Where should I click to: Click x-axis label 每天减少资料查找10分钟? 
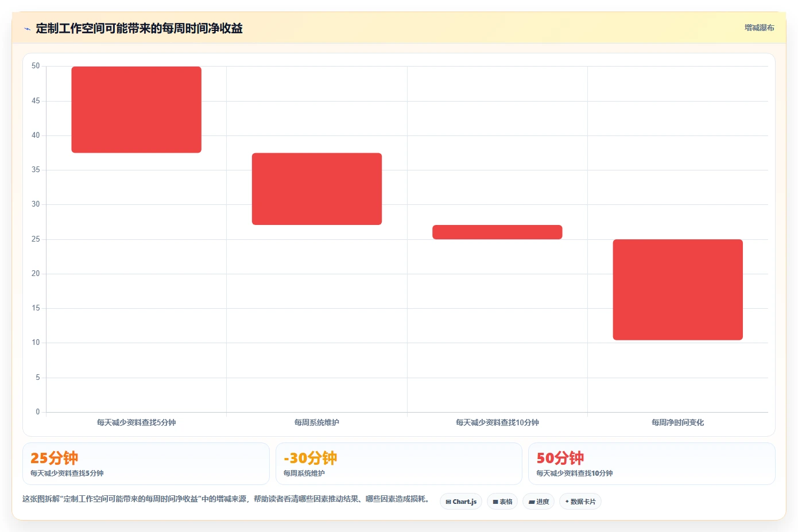point(497,422)
